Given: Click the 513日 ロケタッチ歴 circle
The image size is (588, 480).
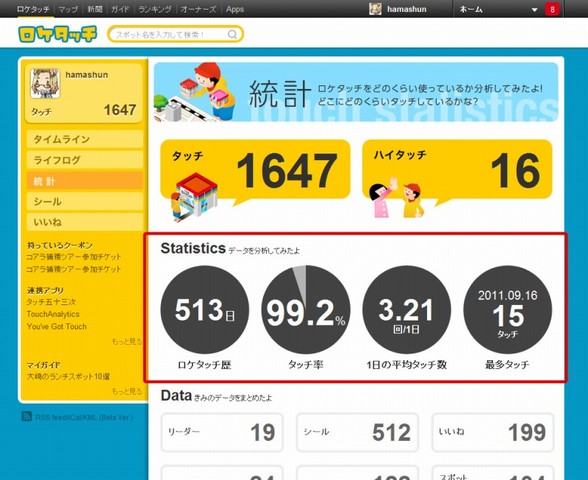Looking at the screenshot, I should point(205,310).
